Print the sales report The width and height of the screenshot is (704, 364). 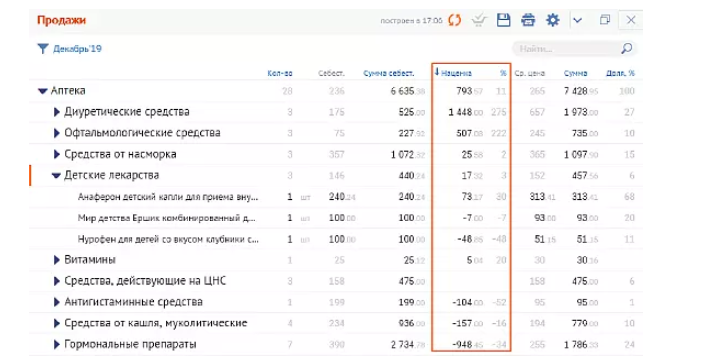click(x=528, y=20)
